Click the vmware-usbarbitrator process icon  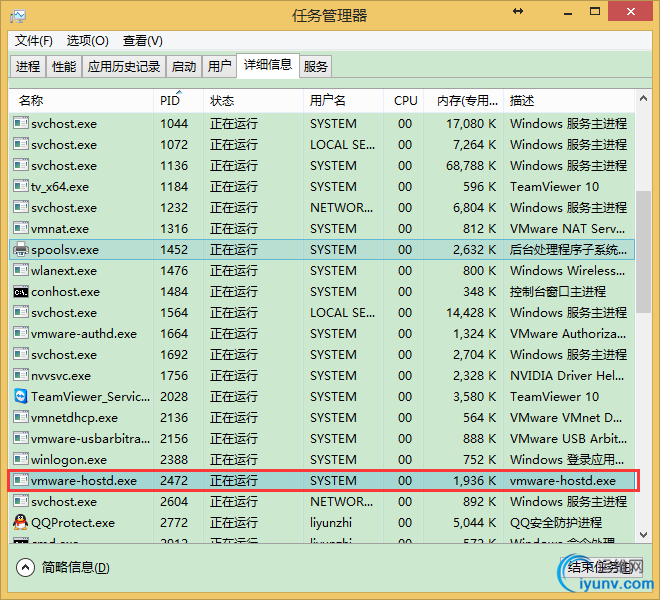pos(21,438)
